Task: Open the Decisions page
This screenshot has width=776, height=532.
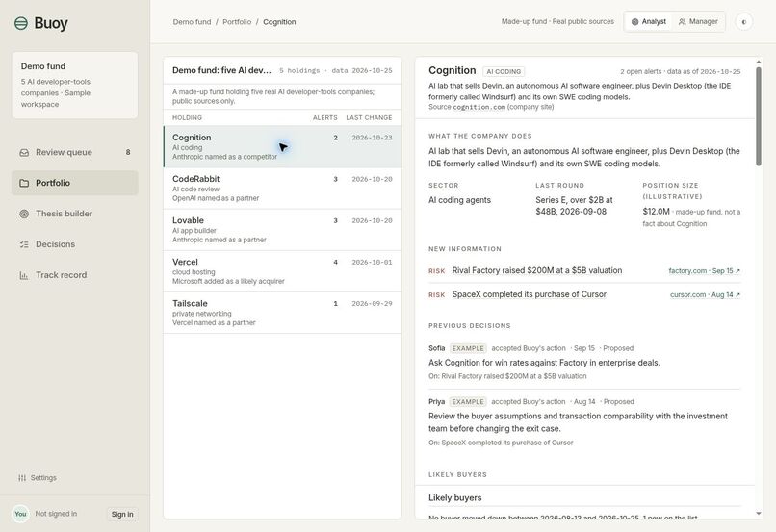Action: coord(75,244)
